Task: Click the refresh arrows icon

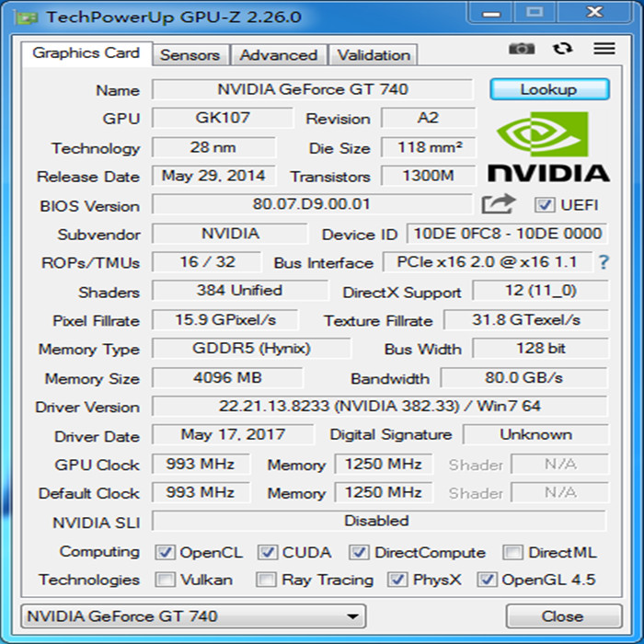Action: pos(562,49)
